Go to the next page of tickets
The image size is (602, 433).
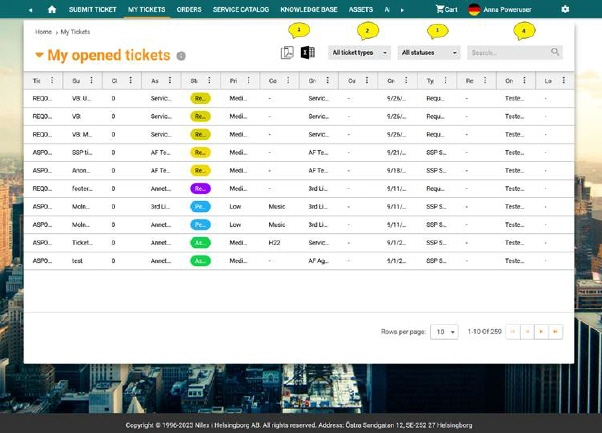tap(541, 331)
